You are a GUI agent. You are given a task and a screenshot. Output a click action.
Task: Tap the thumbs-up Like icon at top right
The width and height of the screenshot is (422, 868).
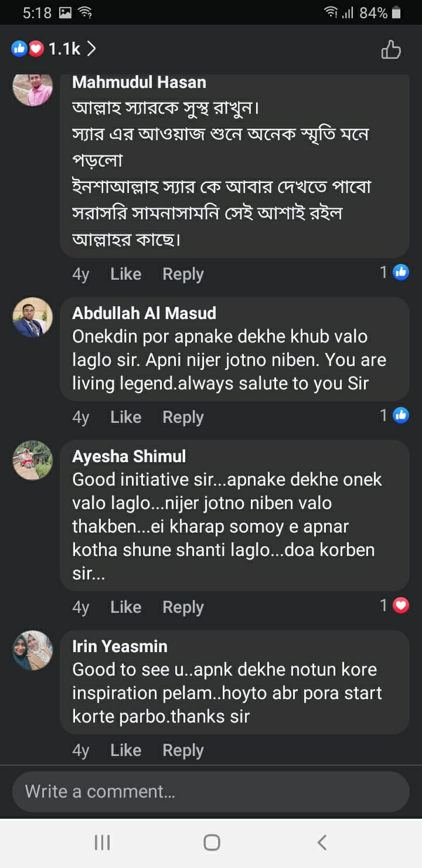tap(391, 50)
